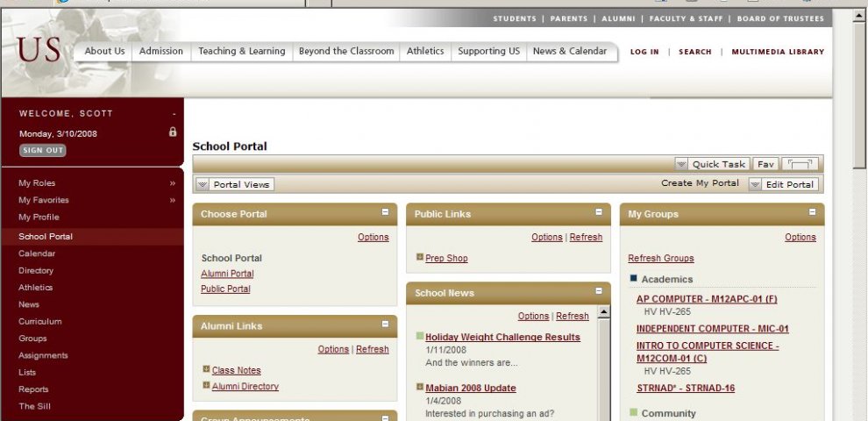
Task: Open the STRNAD* - STRNAD-16 group
Action: click(x=686, y=389)
